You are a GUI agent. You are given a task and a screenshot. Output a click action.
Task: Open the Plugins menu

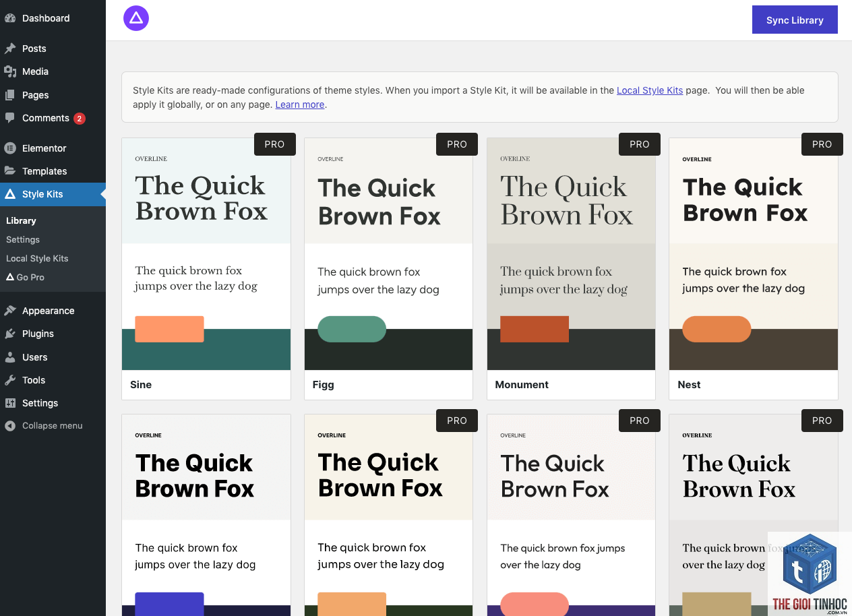(x=53, y=334)
